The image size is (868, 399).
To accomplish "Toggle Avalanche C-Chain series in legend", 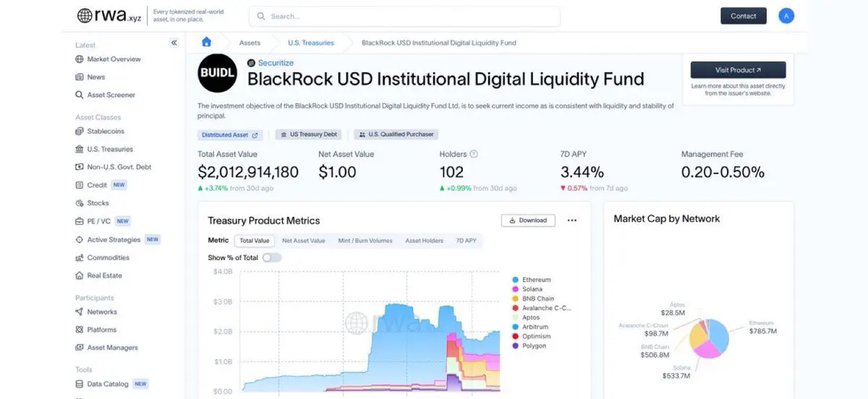I will 541,308.
